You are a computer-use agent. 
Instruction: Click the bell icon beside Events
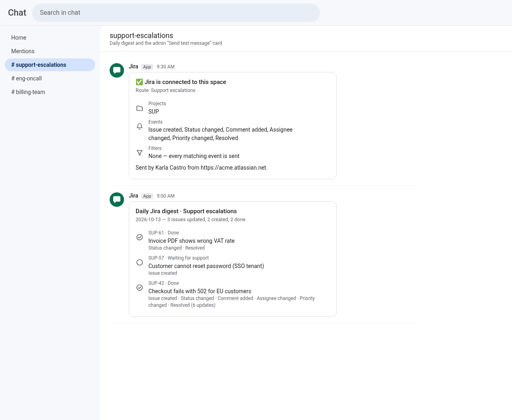click(x=140, y=126)
